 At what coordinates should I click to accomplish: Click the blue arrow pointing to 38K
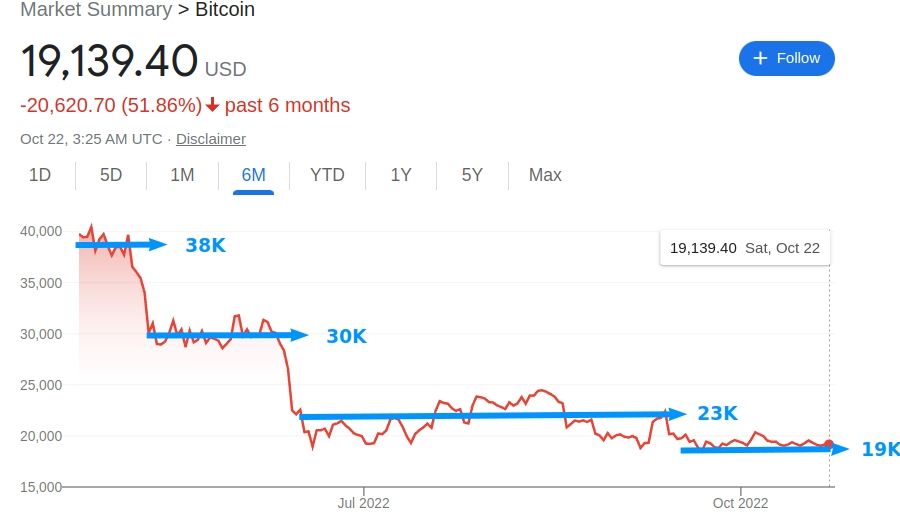pos(121,245)
